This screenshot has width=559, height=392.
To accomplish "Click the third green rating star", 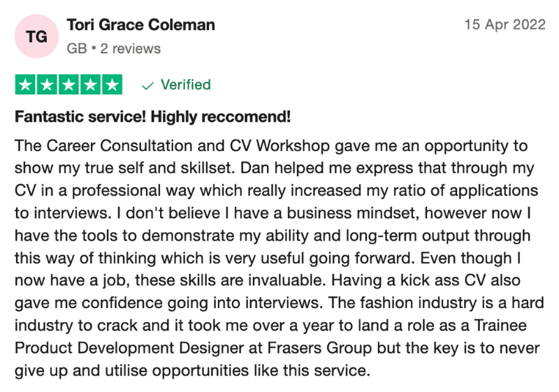I will (68, 85).
